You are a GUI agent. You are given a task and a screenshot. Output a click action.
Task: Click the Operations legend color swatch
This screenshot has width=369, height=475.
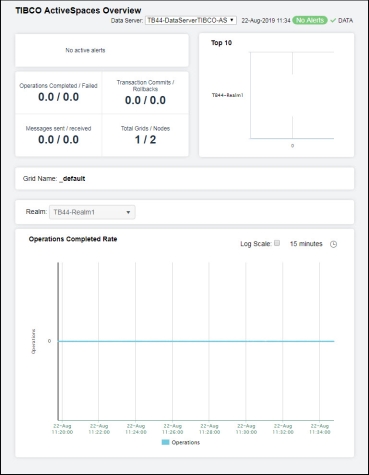165,442
